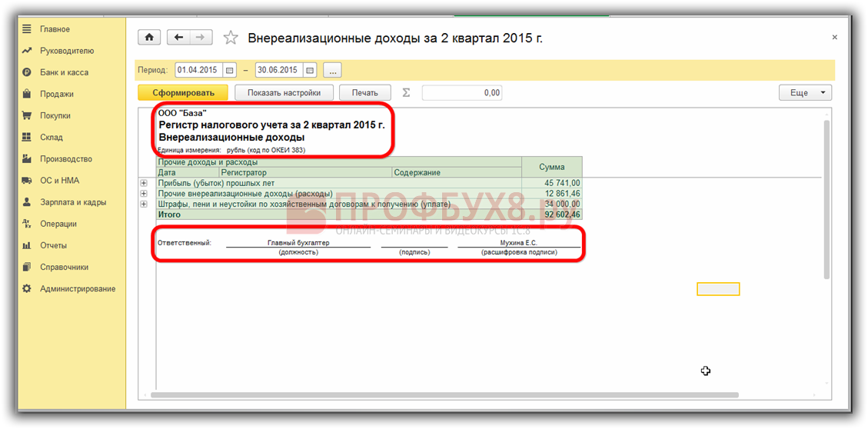868x429 pixels.
Task: Open the Руководителю chart icon
Action: click(26, 51)
